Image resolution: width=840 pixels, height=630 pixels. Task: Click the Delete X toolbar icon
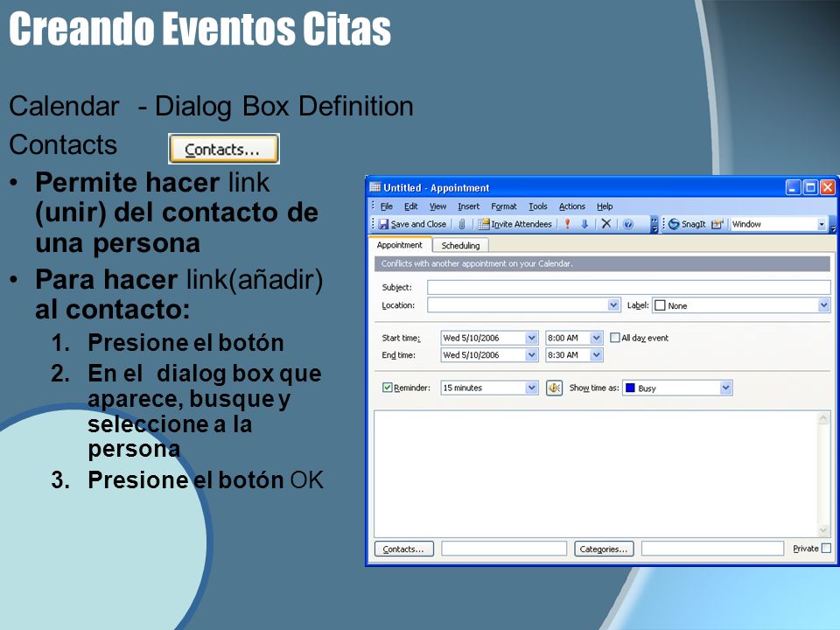point(605,224)
